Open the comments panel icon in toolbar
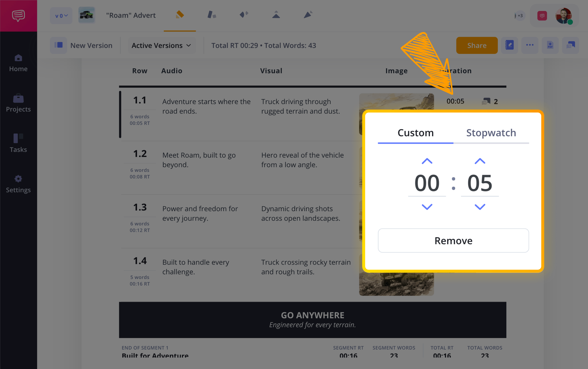588x369 pixels. pos(570,45)
